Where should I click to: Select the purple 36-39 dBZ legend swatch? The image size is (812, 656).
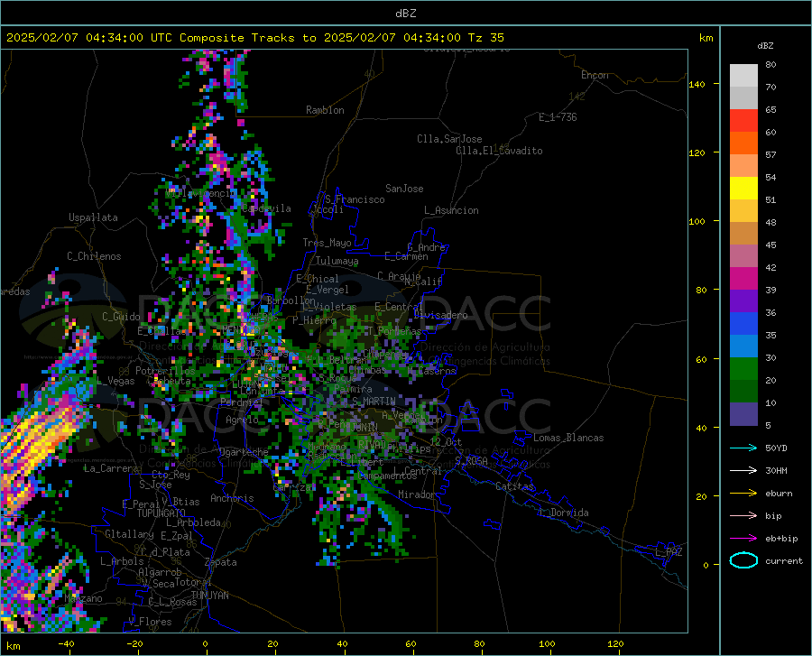coord(743,301)
